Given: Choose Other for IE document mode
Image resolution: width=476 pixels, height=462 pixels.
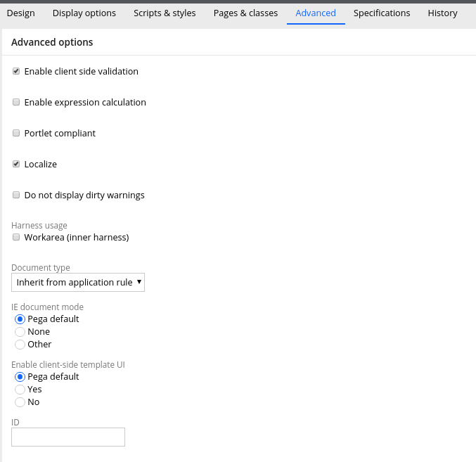Looking at the screenshot, I should 20,345.
